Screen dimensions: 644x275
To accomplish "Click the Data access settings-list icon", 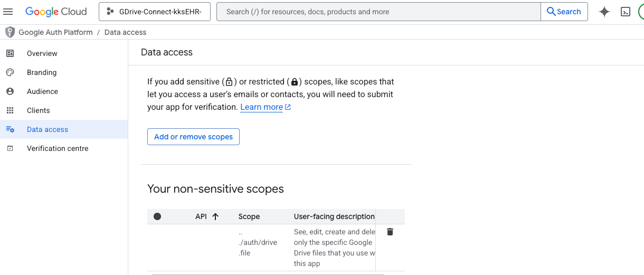I will coord(10,129).
